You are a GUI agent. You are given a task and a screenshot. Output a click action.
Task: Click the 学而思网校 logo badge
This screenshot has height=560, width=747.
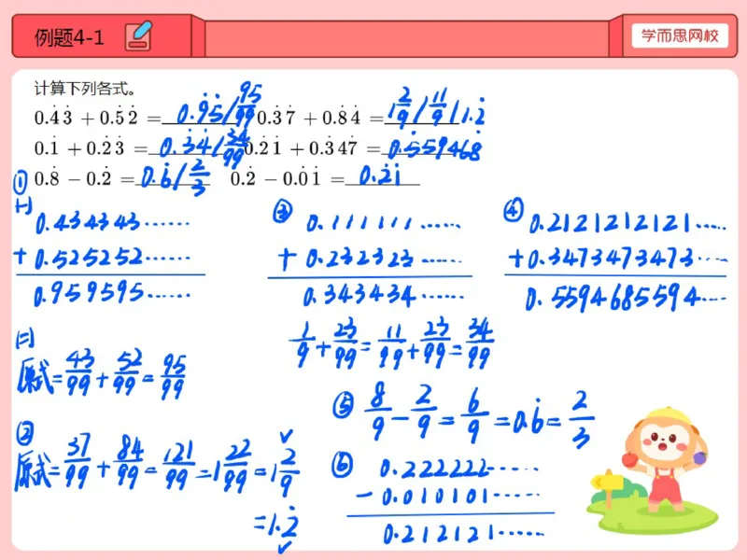[x=680, y=35]
